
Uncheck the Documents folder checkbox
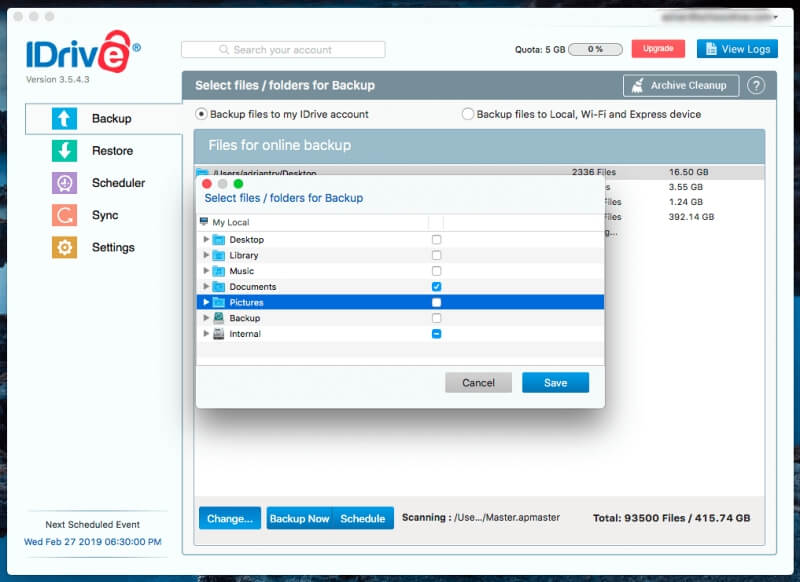[x=436, y=287]
